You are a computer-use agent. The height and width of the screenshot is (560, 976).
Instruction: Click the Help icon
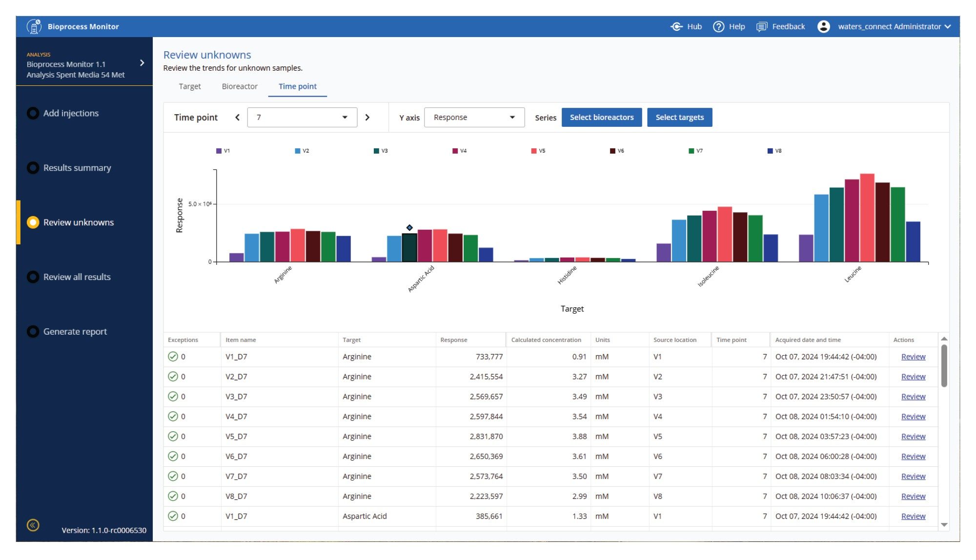pyautogui.click(x=718, y=26)
